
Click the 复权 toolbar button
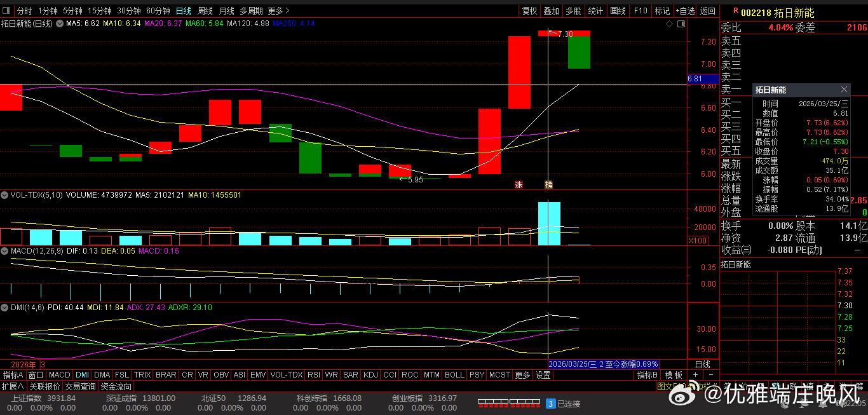click(x=530, y=11)
